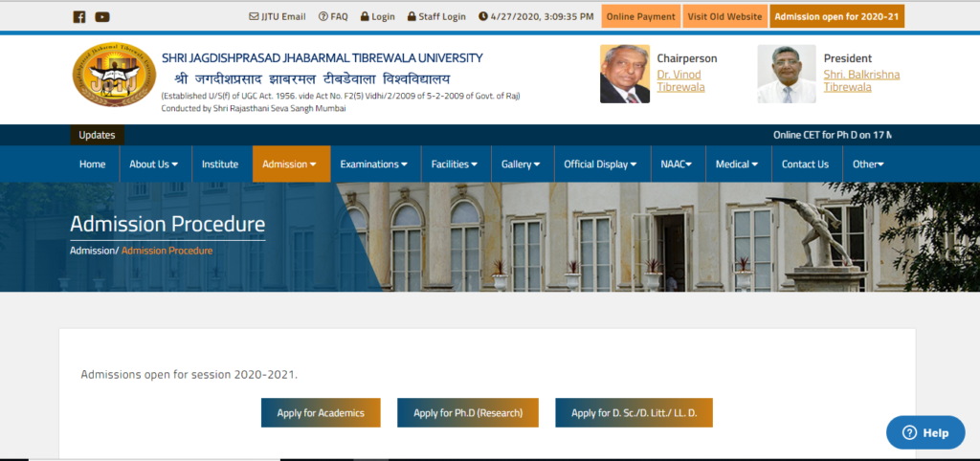
Task: Click the clock icon beside date
Action: click(483, 16)
